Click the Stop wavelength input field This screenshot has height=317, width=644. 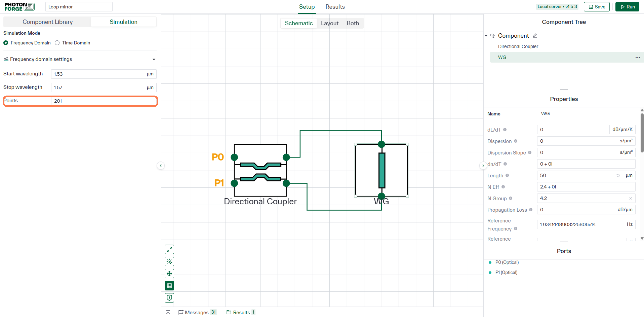(97, 87)
